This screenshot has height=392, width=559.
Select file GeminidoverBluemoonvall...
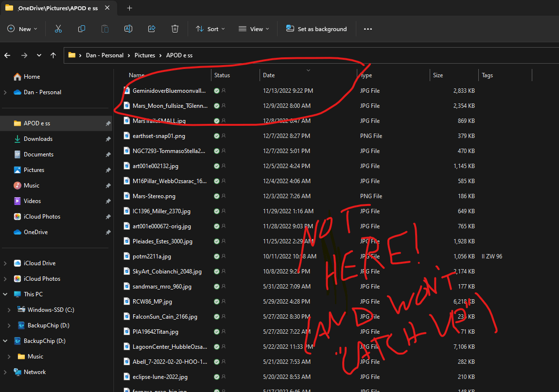[x=169, y=91]
